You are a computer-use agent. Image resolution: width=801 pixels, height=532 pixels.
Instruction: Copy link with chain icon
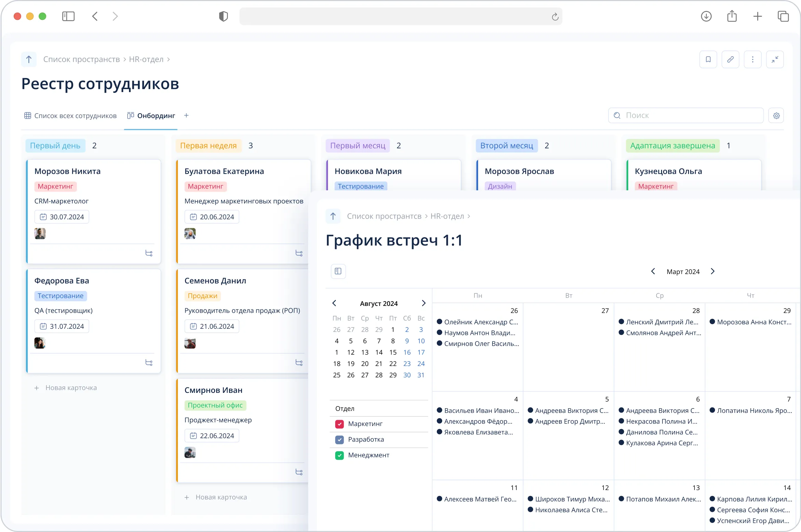(730, 59)
